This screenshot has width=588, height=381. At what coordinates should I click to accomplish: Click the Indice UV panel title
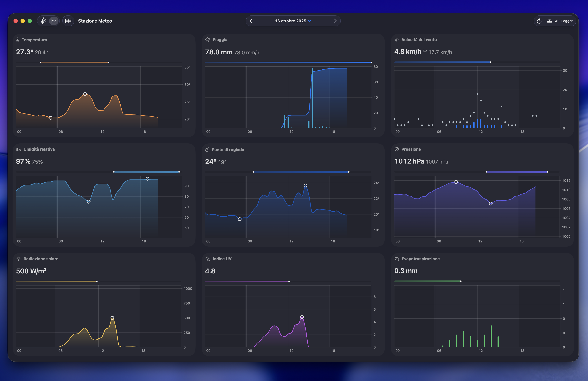click(222, 259)
